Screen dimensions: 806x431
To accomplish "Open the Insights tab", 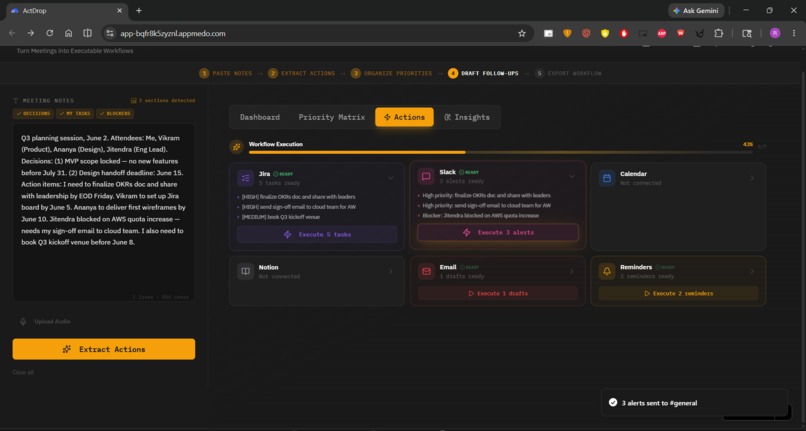I will point(467,117).
